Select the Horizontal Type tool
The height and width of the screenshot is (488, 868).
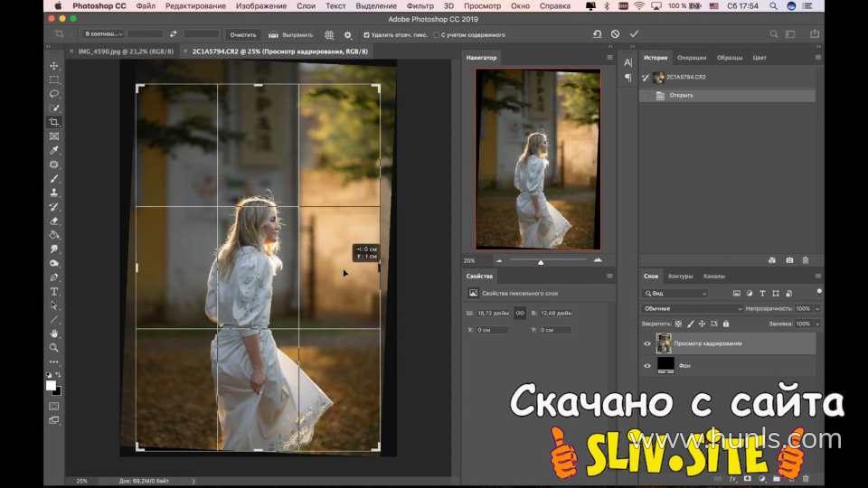click(x=54, y=291)
